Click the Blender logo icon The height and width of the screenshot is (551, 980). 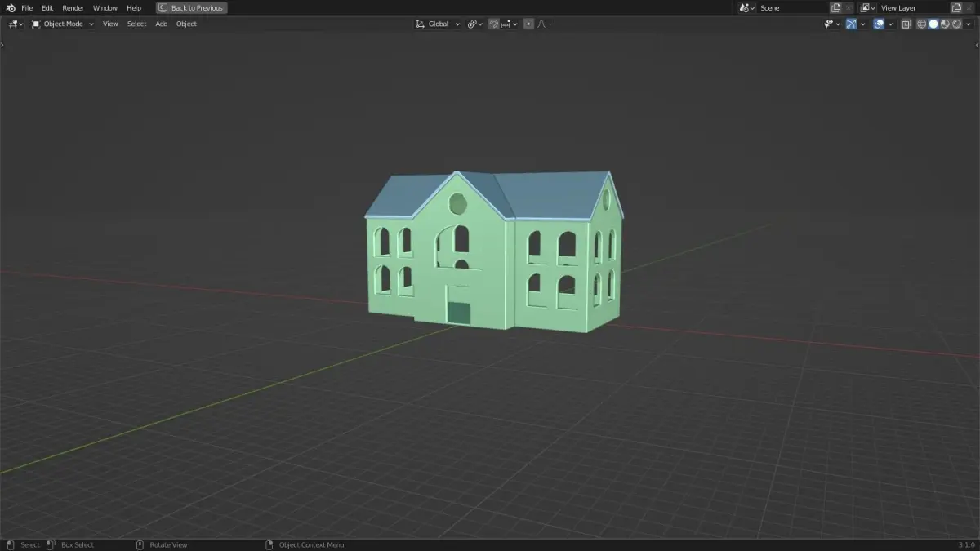[x=11, y=8]
